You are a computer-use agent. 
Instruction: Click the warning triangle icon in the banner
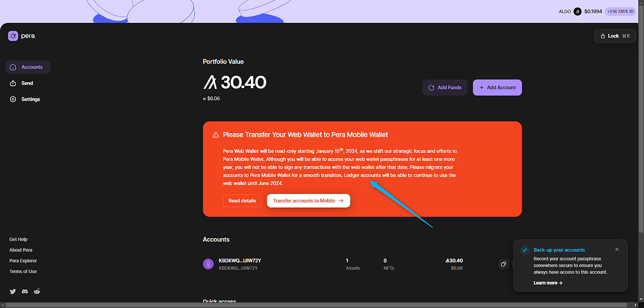[x=215, y=135]
